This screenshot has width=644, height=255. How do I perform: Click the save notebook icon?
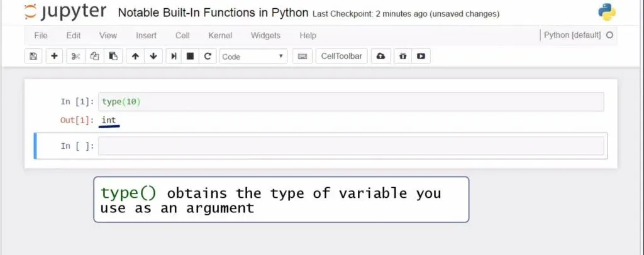(x=33, y=57)
